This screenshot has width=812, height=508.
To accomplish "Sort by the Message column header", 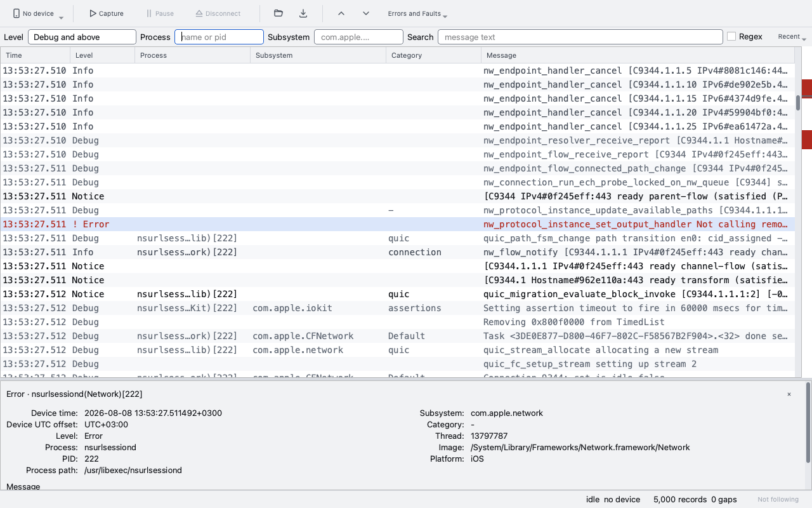I will pos(638,55).
